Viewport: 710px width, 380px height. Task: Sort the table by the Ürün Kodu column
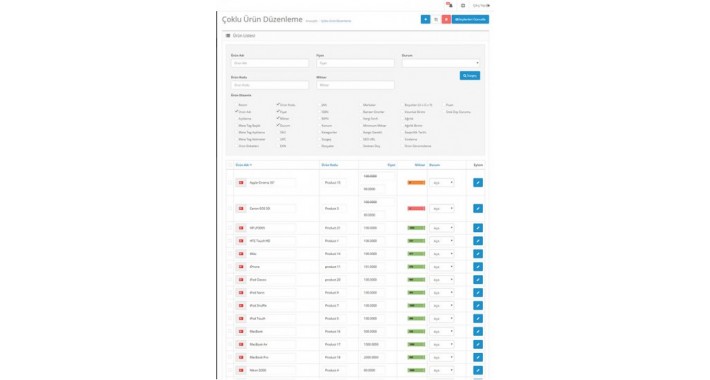[330, 165]
